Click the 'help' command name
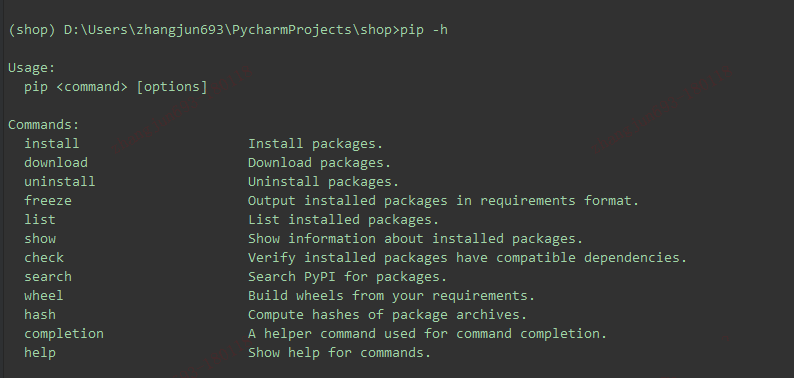Viewport: 794px width, 378px height. (x=39, y=353)
